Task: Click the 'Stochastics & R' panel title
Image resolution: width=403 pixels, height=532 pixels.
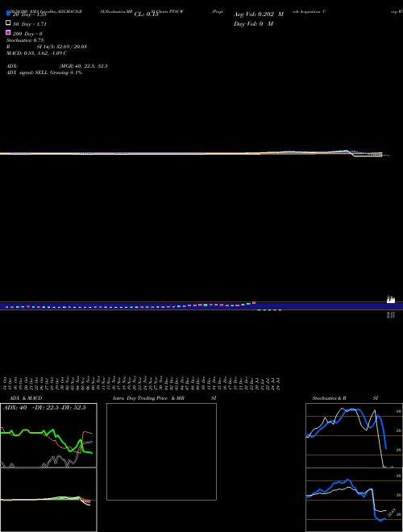Action: pyautogui.click(x=329, y=398)
